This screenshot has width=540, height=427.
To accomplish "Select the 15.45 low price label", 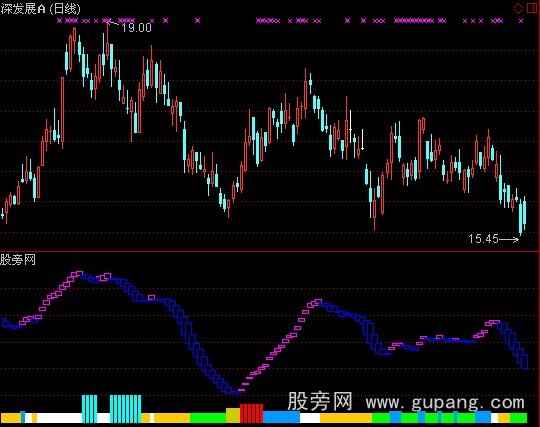I will point(484,239).
